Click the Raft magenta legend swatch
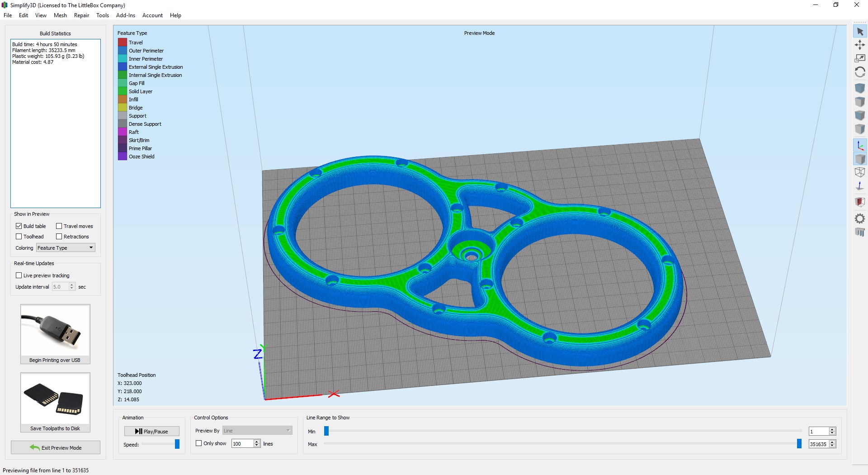Screen dimensions: 868x475 [x=122, y=132]
